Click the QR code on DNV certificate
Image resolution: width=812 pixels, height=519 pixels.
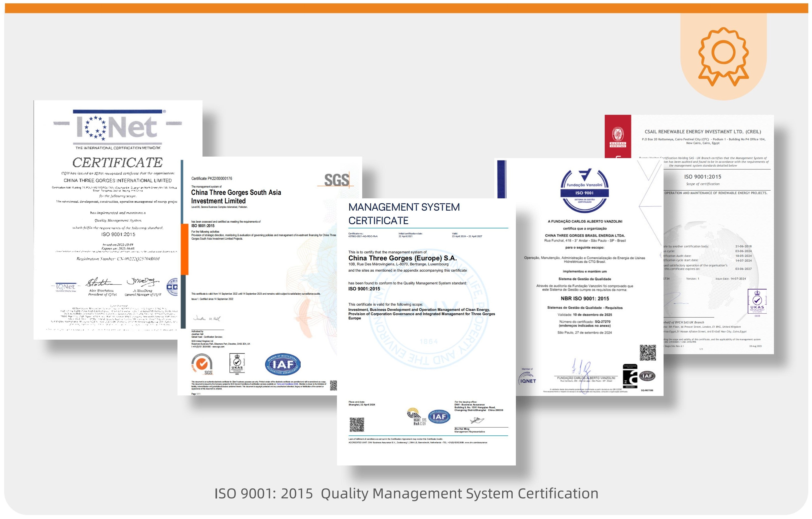pos(356,424)
